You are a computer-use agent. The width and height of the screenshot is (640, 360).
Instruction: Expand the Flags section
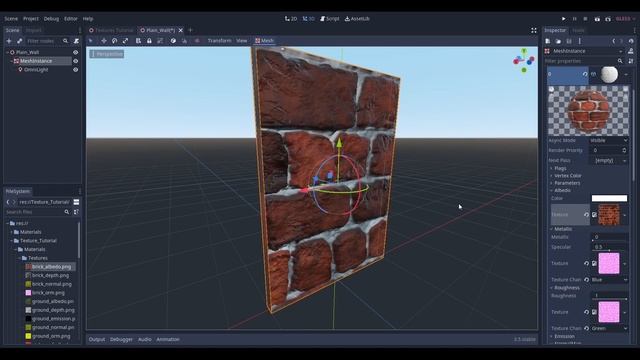point(560,168)
